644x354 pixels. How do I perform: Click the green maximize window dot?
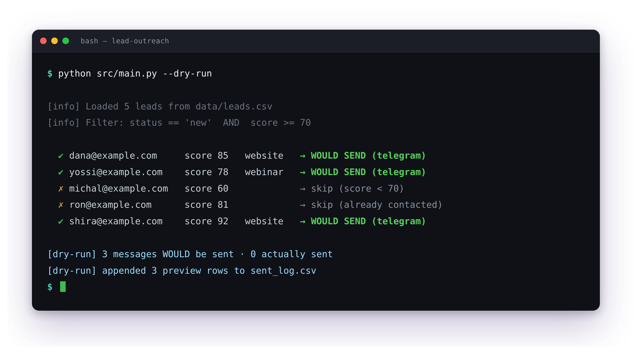66,41
